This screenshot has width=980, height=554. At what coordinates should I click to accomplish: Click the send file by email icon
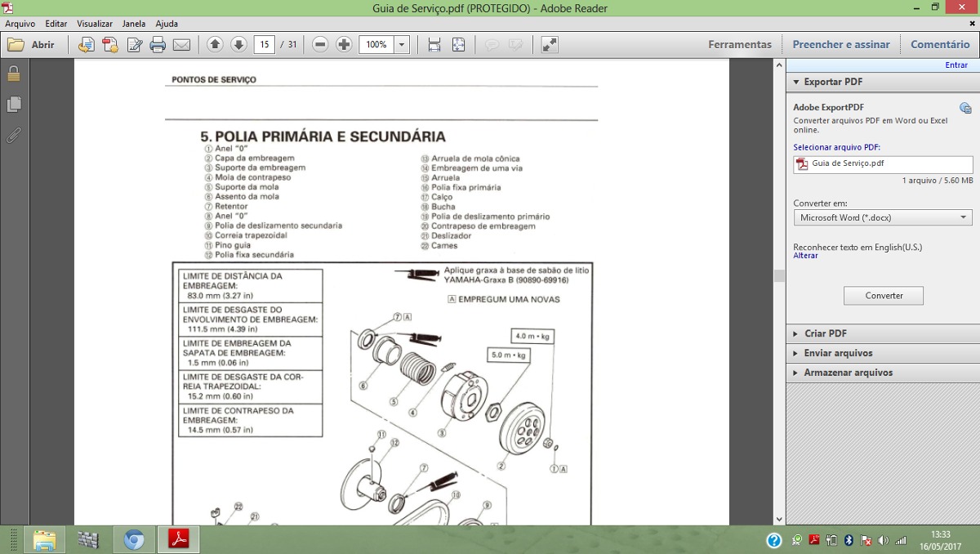click(181, 45)
